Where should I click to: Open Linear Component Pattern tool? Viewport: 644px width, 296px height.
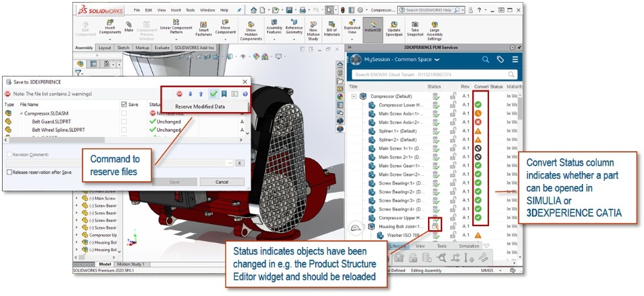click(176, 26)
